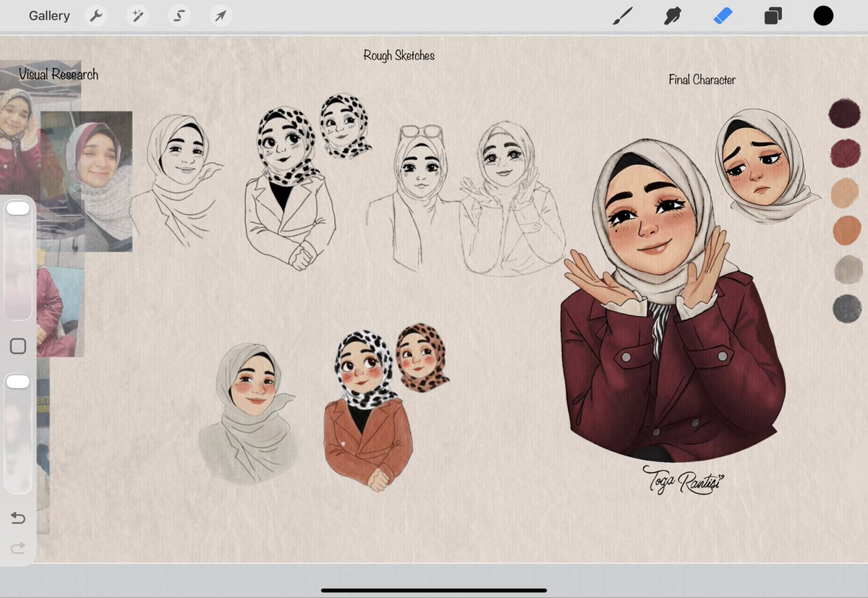Open the Layers panel
Screen dimensions: 868x598
click(x=773, y=16)
